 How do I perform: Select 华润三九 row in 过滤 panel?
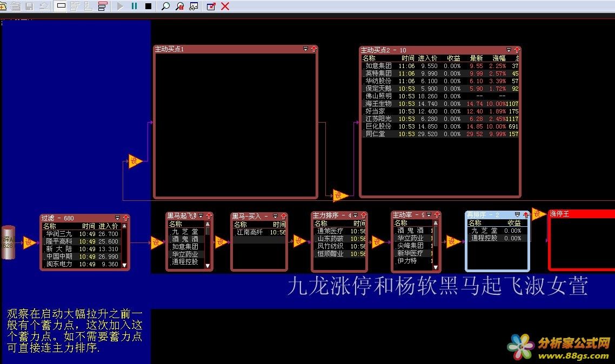[82, 233]
